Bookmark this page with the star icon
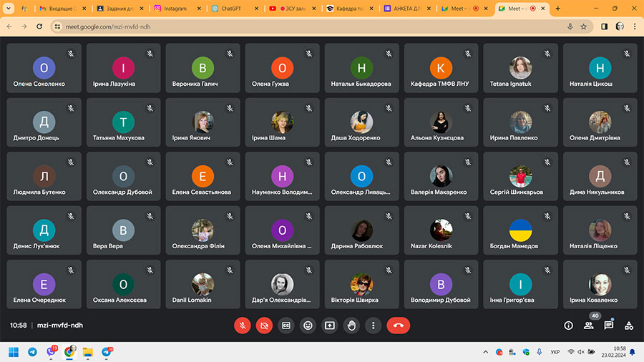 [x=583, y=26]
